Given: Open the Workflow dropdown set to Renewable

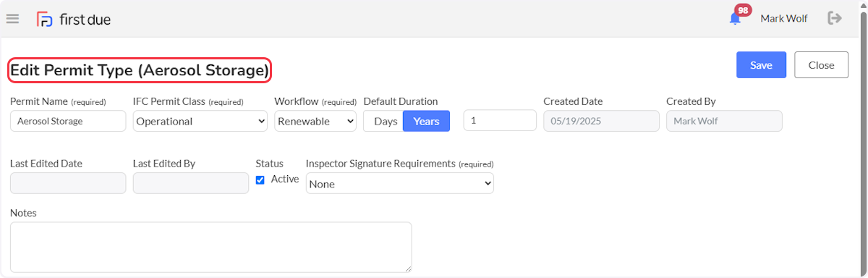Looking at the screenshot, I should 315,121.
